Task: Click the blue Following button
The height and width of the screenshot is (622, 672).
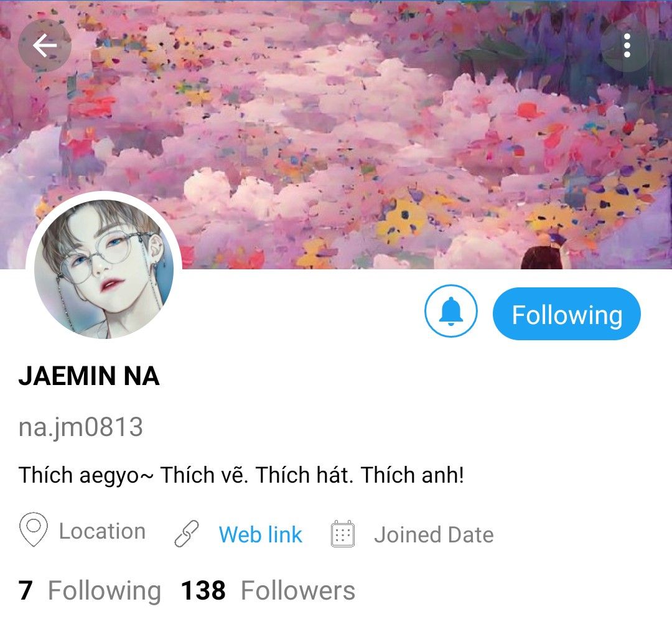Action: point(567,314)
